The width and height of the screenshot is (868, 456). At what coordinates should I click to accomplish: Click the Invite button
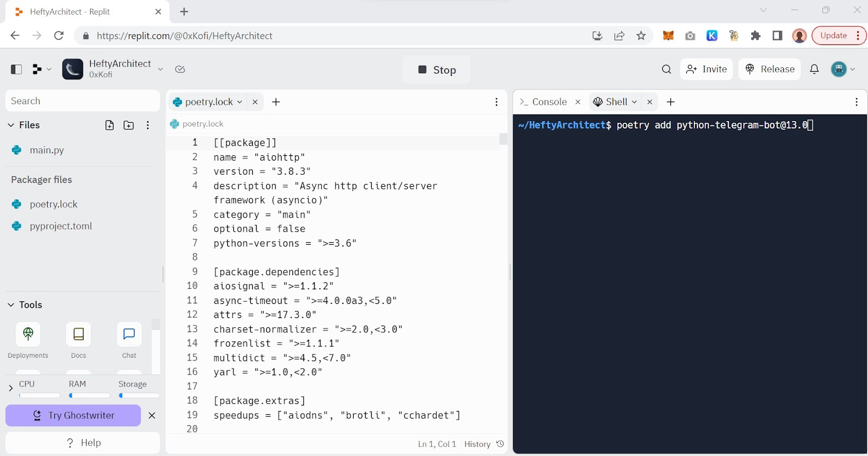[707, 69]
